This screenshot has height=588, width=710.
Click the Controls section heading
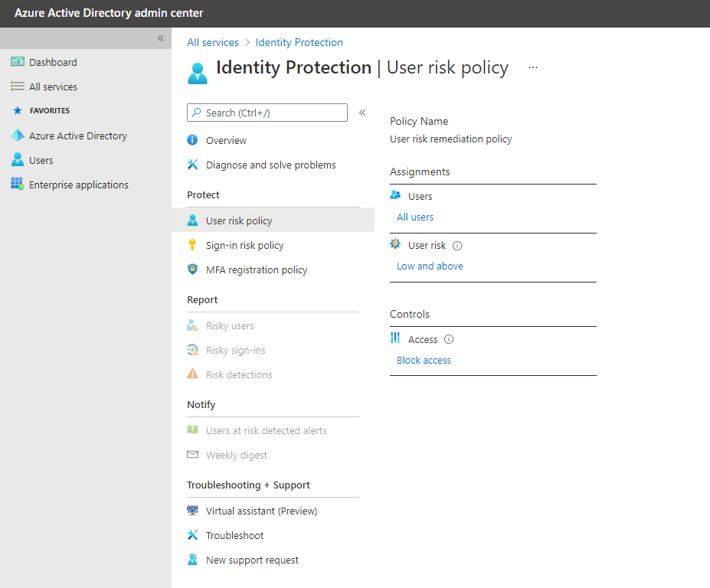click(410, 314)
